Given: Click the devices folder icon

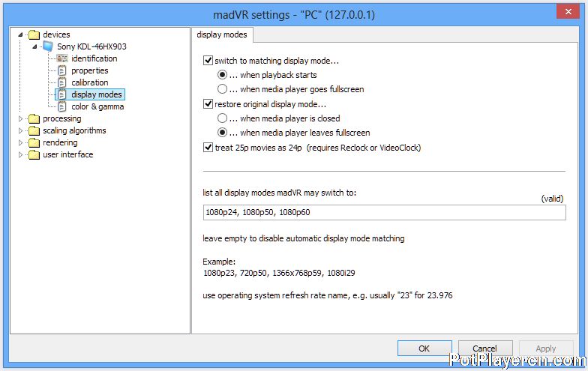Looking at the screenshot, I should tap(34, 34).
